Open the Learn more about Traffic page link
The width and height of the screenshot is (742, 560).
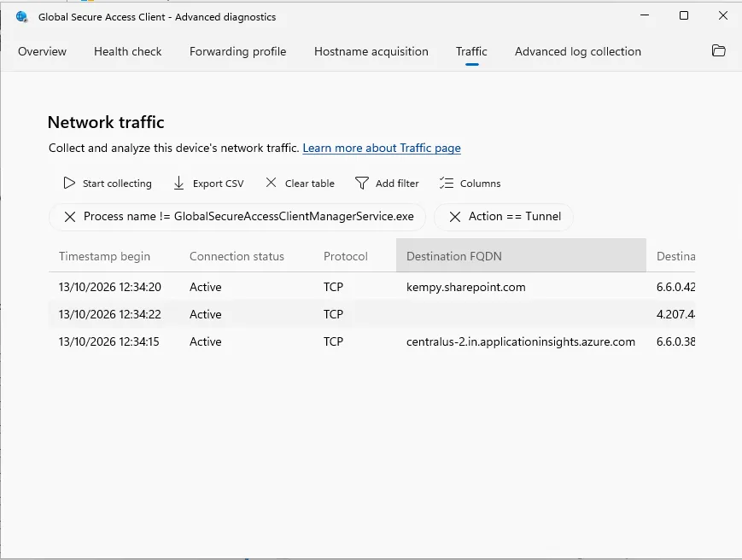tap(382, 148)
